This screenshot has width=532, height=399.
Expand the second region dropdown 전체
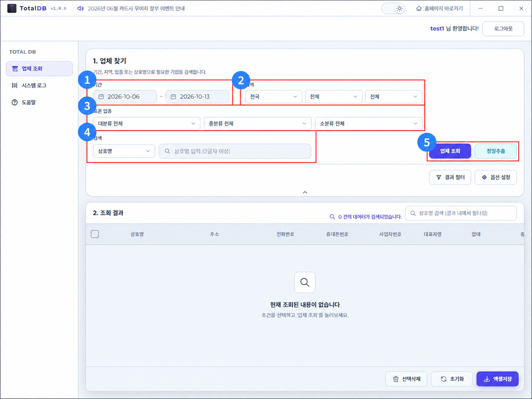pyautogui.click(x=334, y=97)
